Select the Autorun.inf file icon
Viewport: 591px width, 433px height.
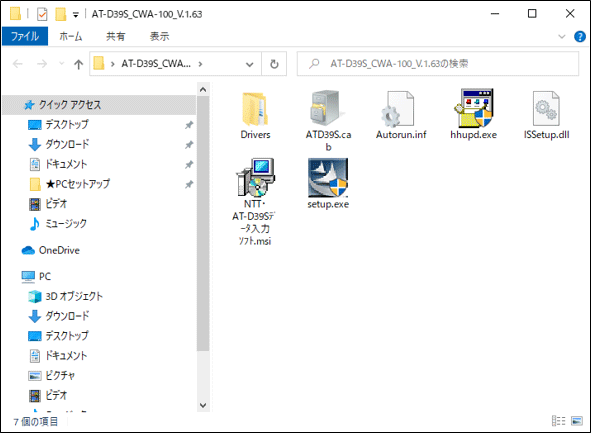click(399, 109)
